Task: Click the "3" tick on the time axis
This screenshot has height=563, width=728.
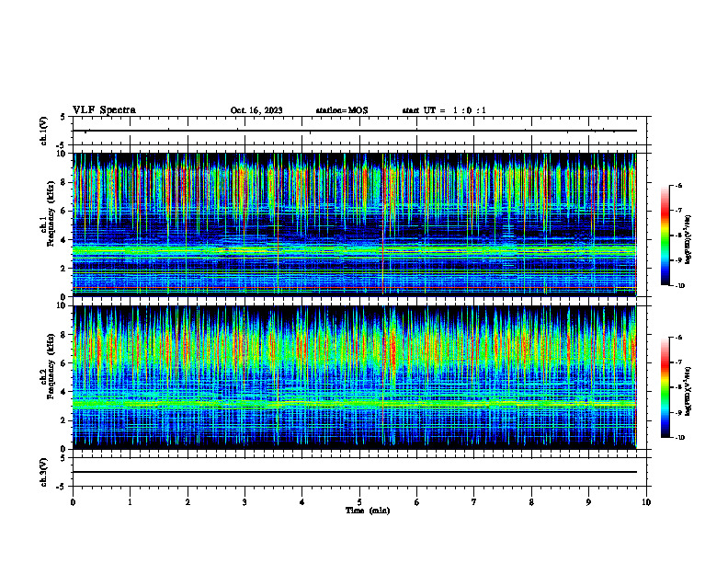Action: pos(245,502)
